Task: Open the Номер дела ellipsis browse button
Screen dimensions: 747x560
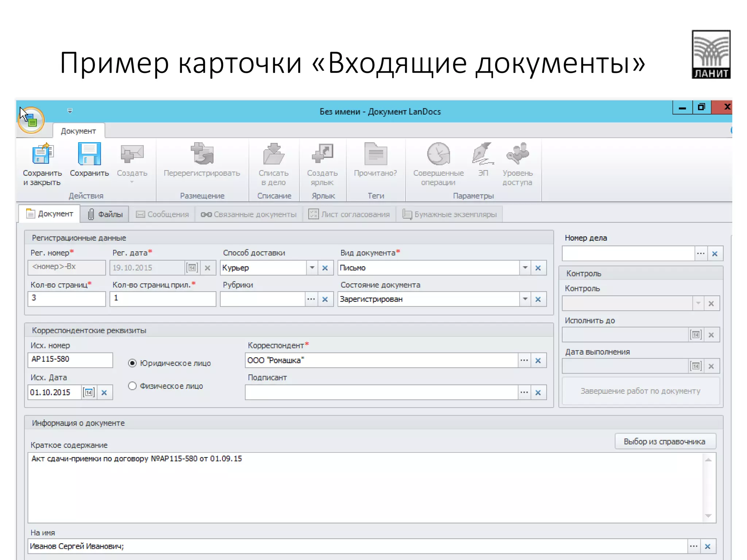Action: [x=701, y=253]
